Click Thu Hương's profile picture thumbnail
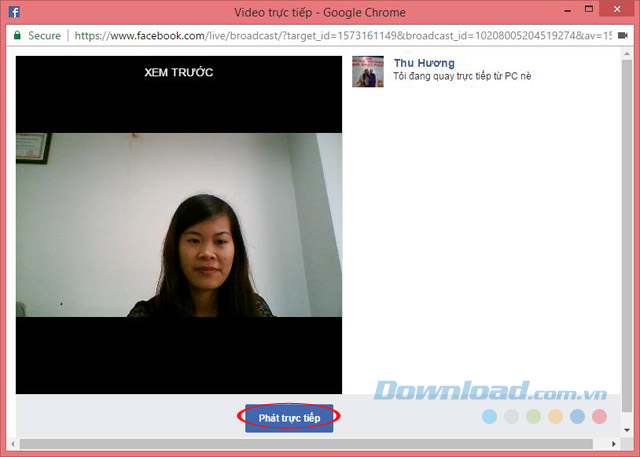 [x=368, y=71]
